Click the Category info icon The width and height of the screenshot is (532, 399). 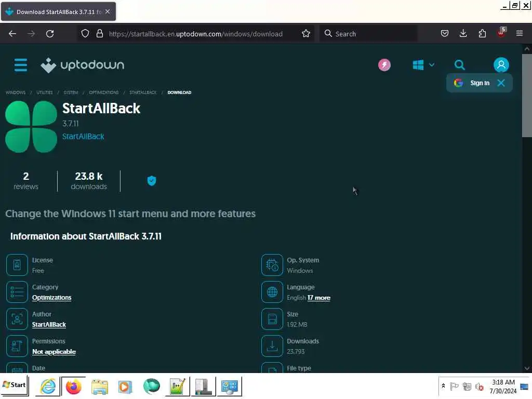click(17, 292)
